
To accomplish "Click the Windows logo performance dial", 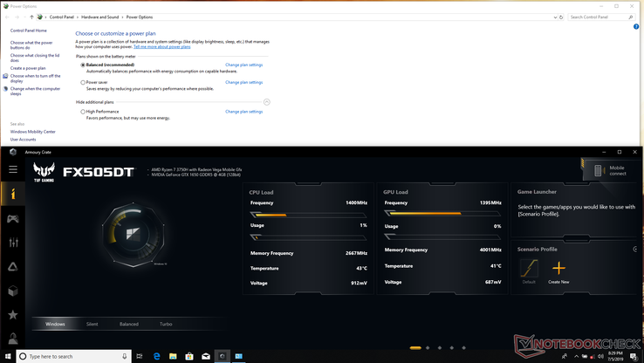I will point(133,235).
